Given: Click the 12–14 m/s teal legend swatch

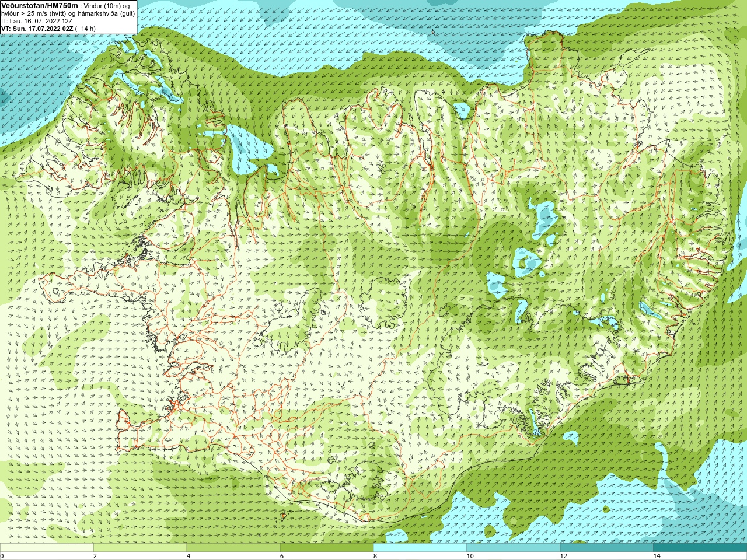Looking at the screenshot, I should (607, 548).
